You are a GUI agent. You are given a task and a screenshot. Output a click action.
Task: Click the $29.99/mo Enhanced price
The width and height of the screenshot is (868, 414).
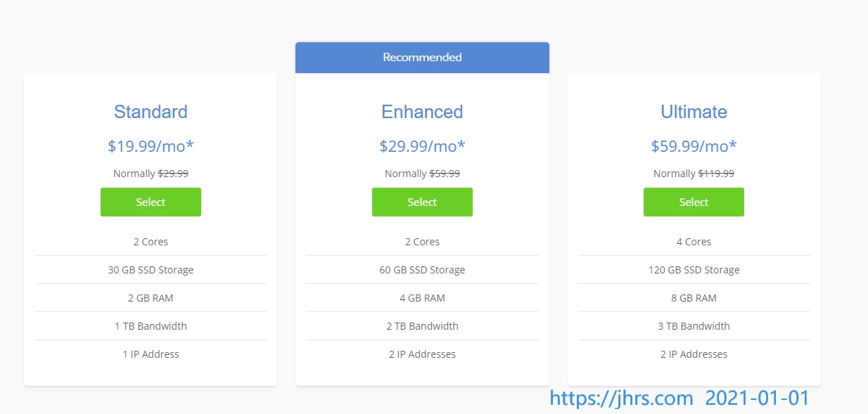click(422, 146)
